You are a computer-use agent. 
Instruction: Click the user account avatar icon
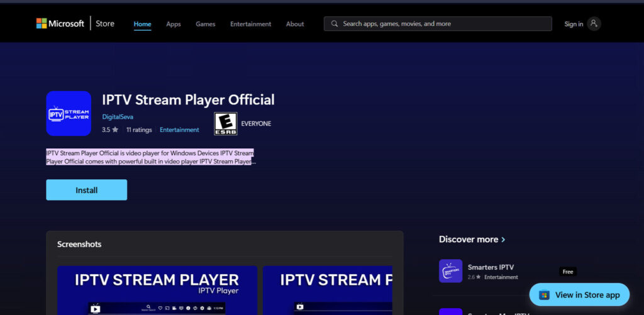[594, 24]
